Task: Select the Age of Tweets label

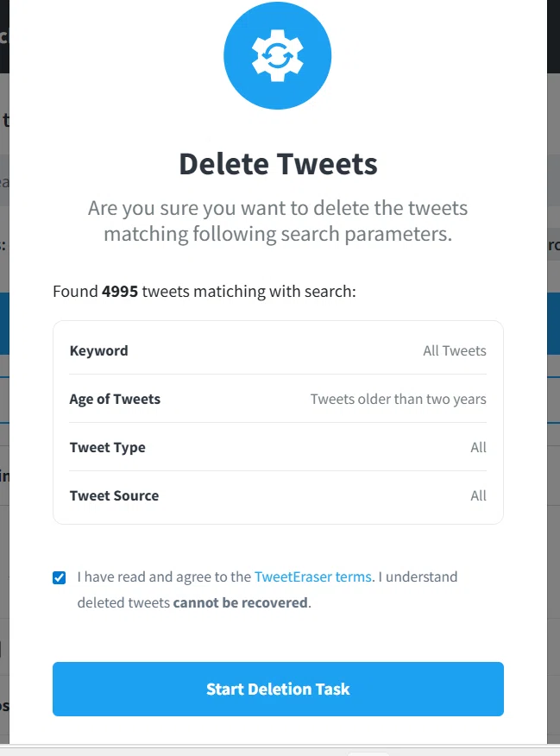Action: [115, 399]
